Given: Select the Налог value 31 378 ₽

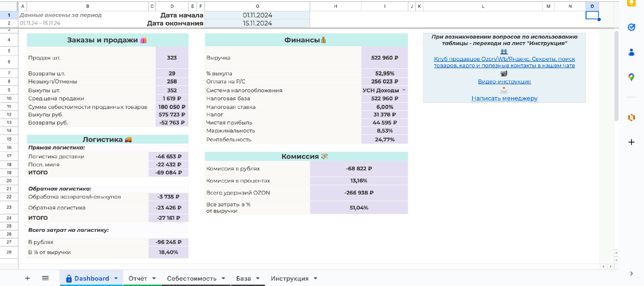Looking at the screenshot, I should (x=385, y=114).
